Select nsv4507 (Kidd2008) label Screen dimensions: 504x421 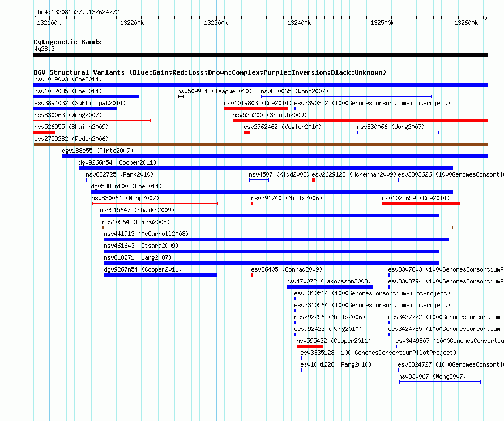click(279, 174)
